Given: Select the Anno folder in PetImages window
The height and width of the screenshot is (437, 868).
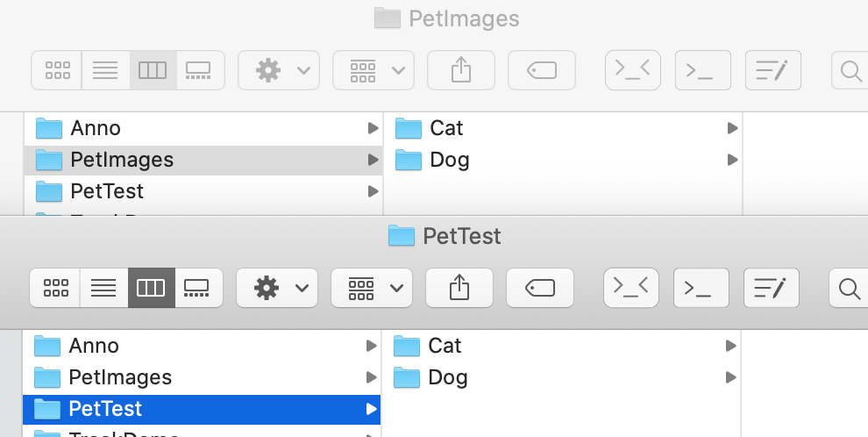Looking at the screenshot, I should click(x=96, y=128).
